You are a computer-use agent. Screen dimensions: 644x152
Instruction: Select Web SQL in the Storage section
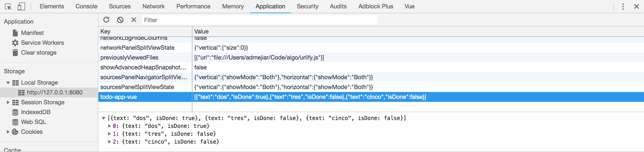coord(33,122)
